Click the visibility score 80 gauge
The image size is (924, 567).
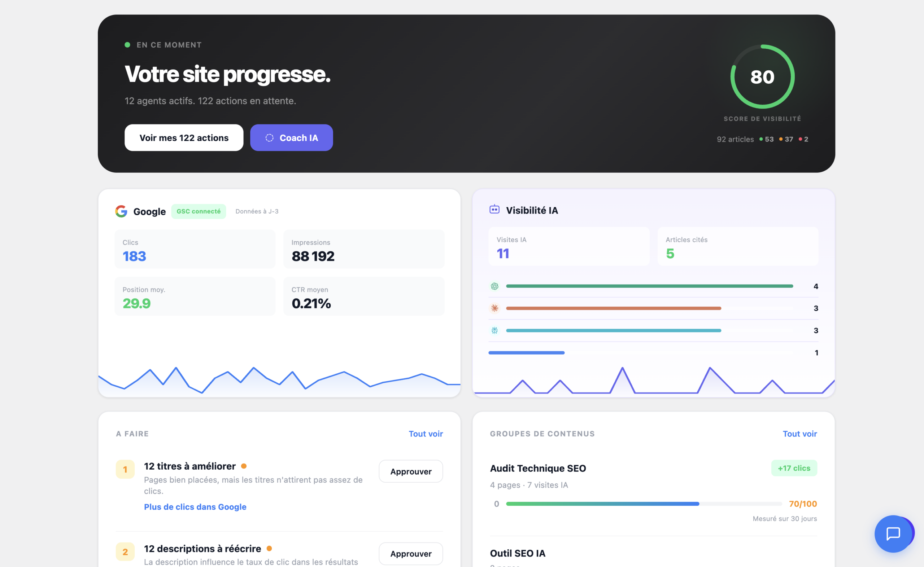[762, 76]
